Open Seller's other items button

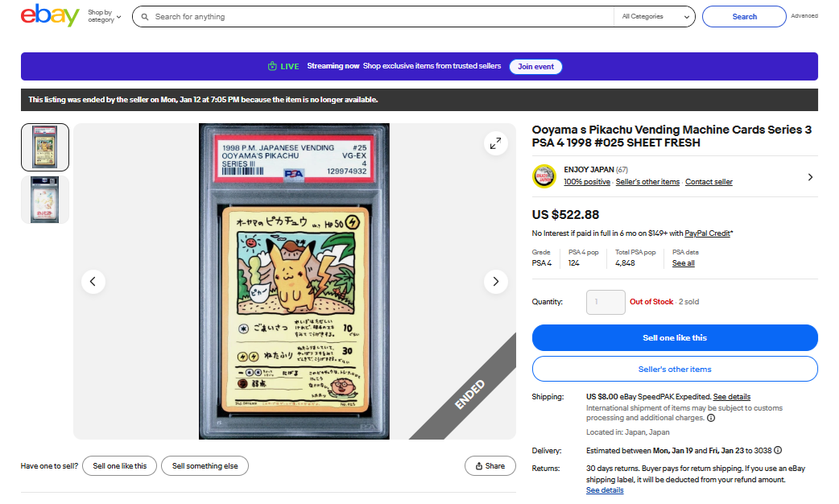pyautogui.click(x=675, y=370)
